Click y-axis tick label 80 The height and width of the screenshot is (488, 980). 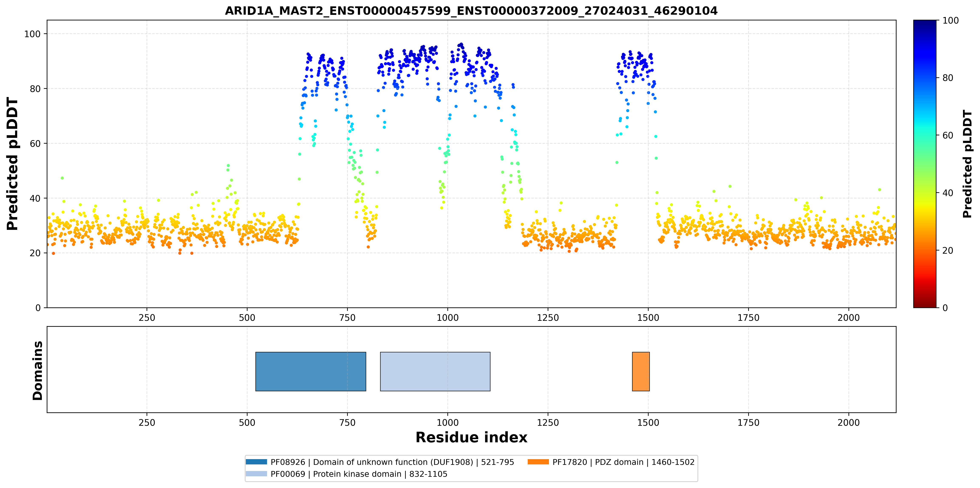click(35, 89)
